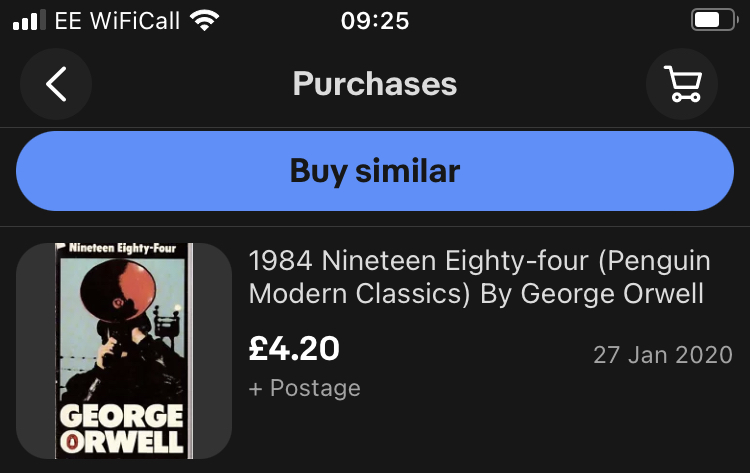Tap the battery indicator icon
The width and height of the screenshot is (750, 473).
pyautogui.click(x=712, y=21)
